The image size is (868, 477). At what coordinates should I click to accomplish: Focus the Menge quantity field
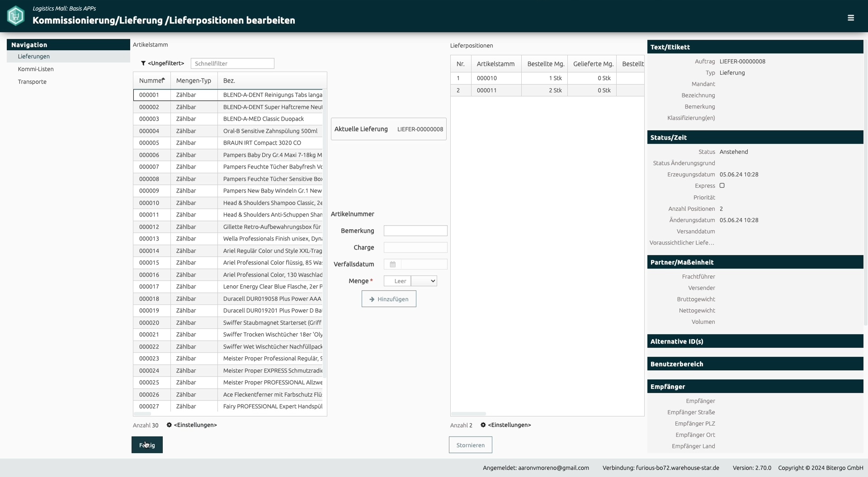click(397, 281)
